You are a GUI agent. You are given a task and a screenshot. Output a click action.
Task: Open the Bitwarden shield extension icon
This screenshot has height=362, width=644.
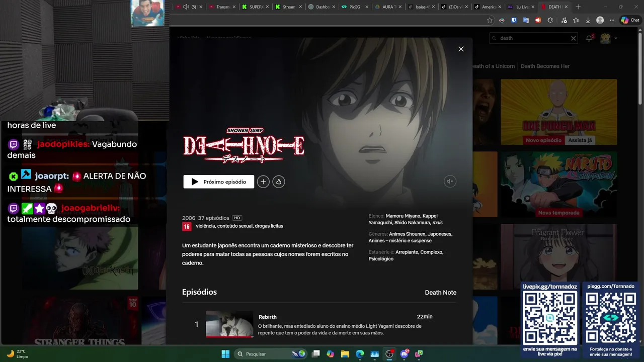tap(514, 20)
